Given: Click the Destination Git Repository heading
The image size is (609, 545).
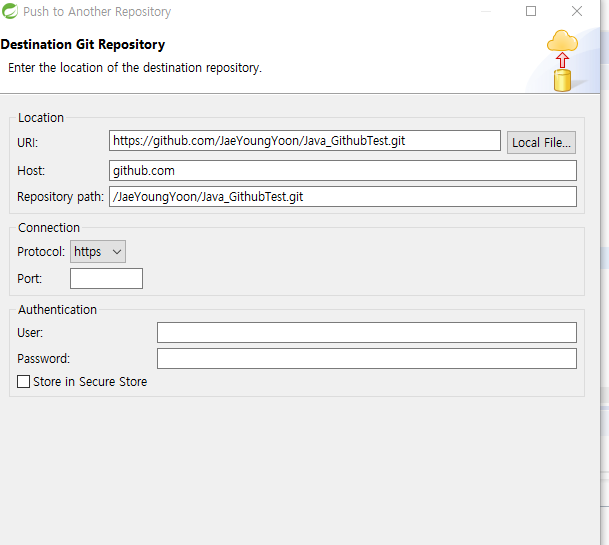Looking at the screenshot, I should coord(83,44).
